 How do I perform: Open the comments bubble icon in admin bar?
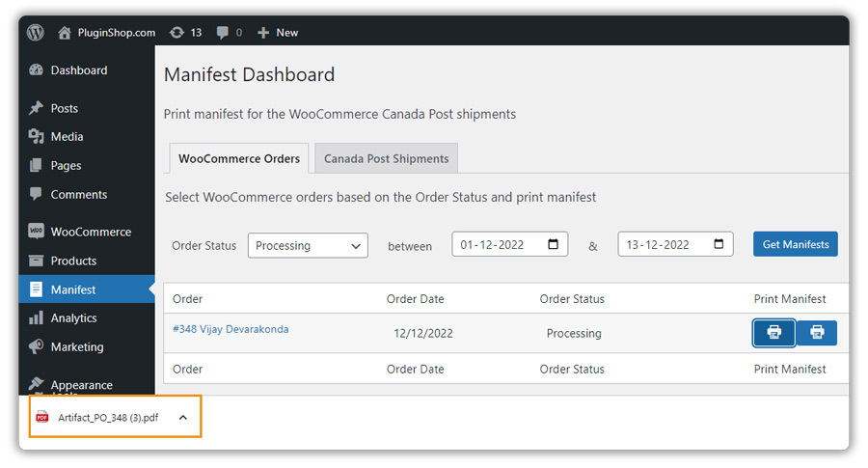223,33
